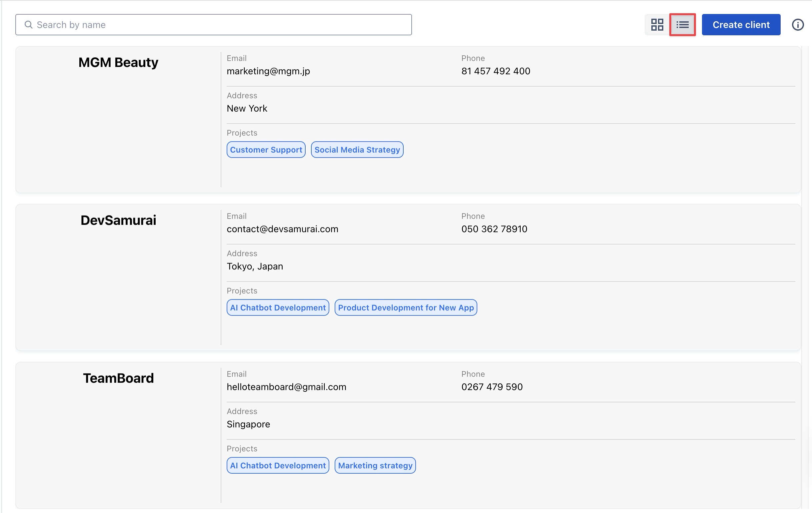Click the marketing@mgm.jp email address
This screenshot has height=513, width=812.
pyautogui.click(x=268, y=71)
